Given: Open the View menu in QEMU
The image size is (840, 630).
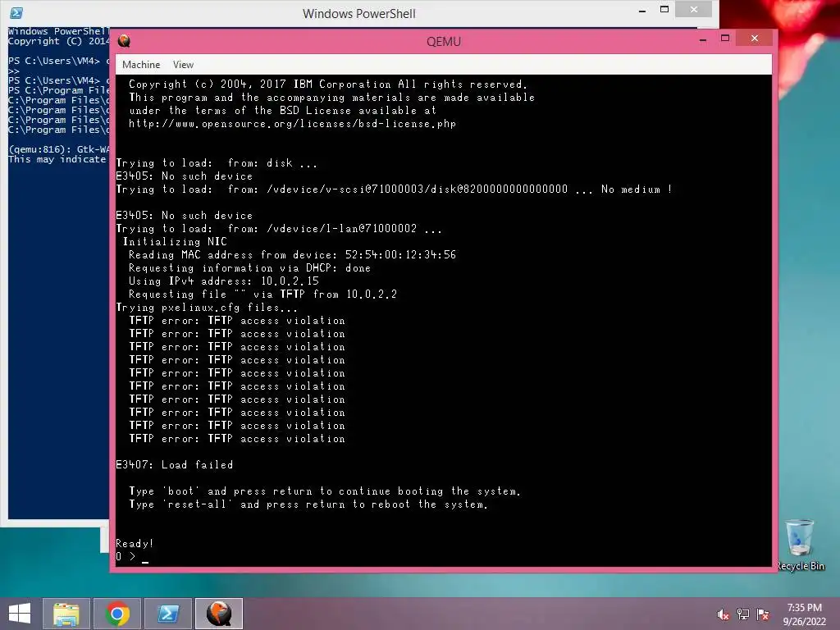Looking at the screenshot, I should coord(183,65).
